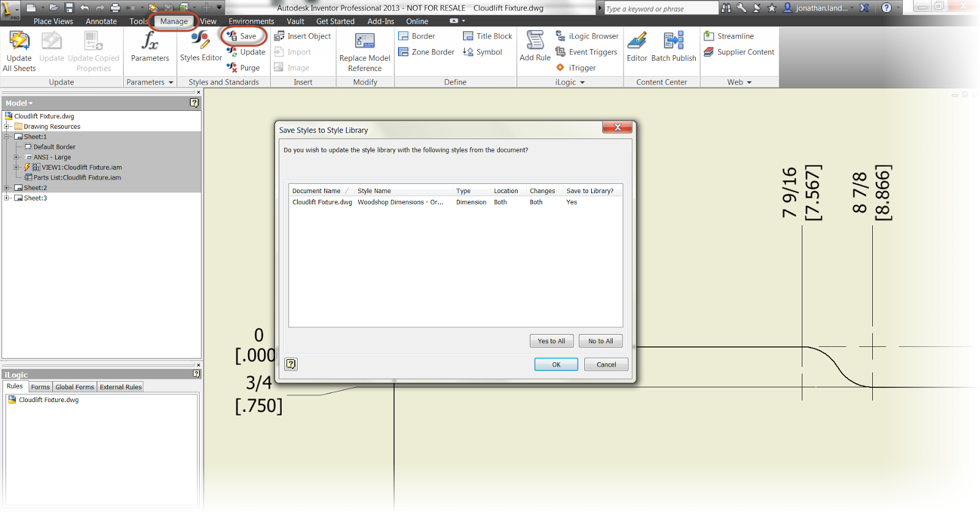The width and height of the screenshot is (980, 513).
Task: Define a Zone Border
Action: (426, 52)
